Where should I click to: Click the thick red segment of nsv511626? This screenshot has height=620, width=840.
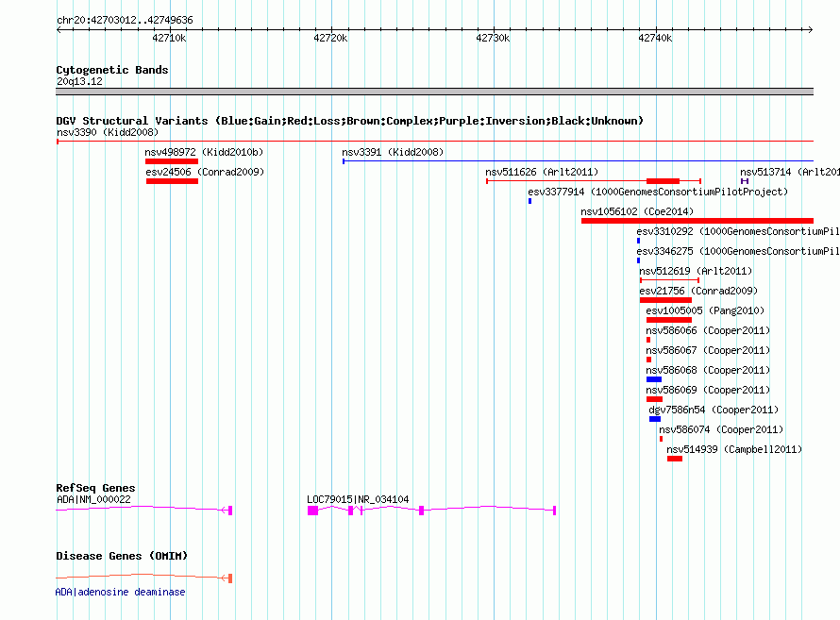[x=664, y=181]
